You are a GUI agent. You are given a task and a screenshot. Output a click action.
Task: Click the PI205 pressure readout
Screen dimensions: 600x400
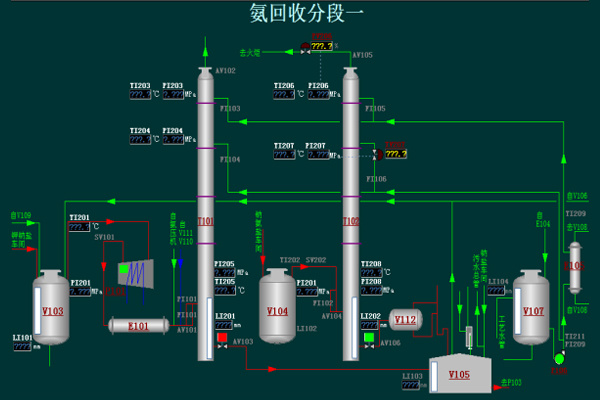[225, 273]
